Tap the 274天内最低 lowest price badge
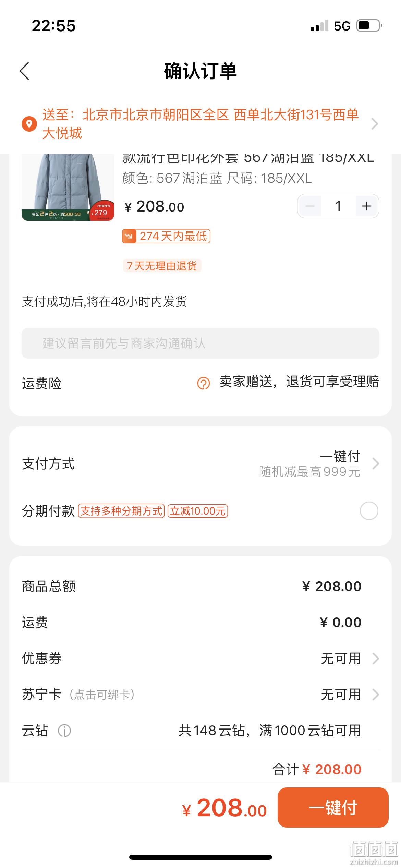This screenshot has width=401, height=868. tap(166, 236)
